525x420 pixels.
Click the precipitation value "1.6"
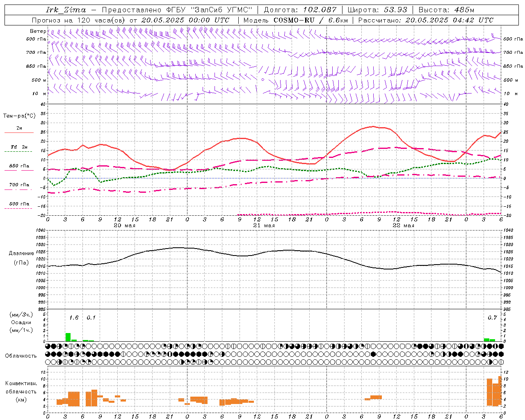[x=74, y=318]
